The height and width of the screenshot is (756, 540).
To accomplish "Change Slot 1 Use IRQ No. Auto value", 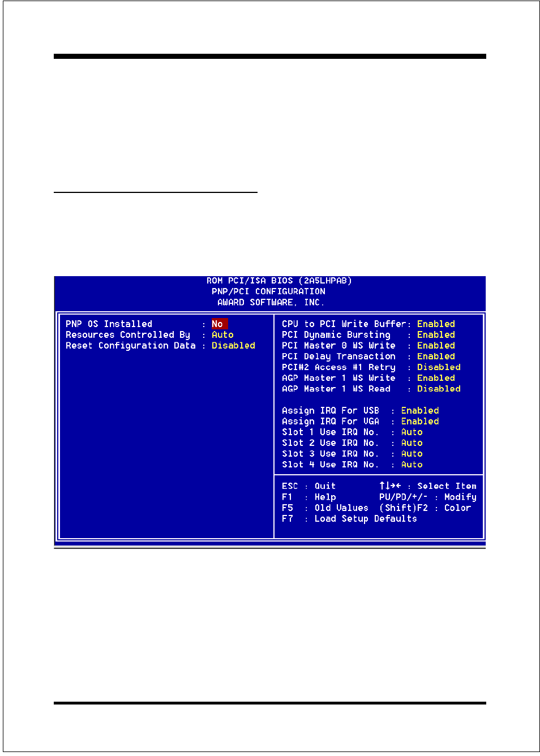I will coord(412,432).
